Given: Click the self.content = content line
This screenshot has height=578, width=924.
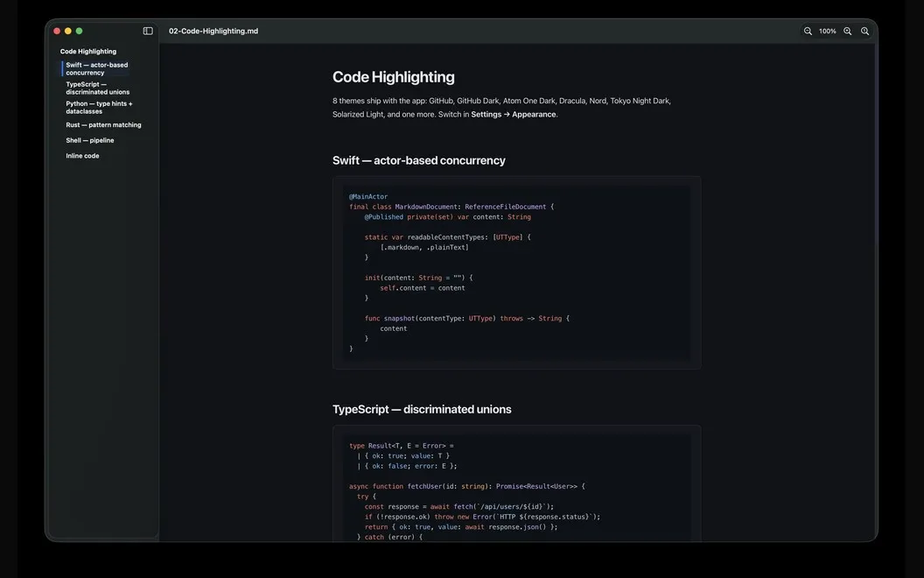Looking at the screenshot, I should (x=423, y=288).
